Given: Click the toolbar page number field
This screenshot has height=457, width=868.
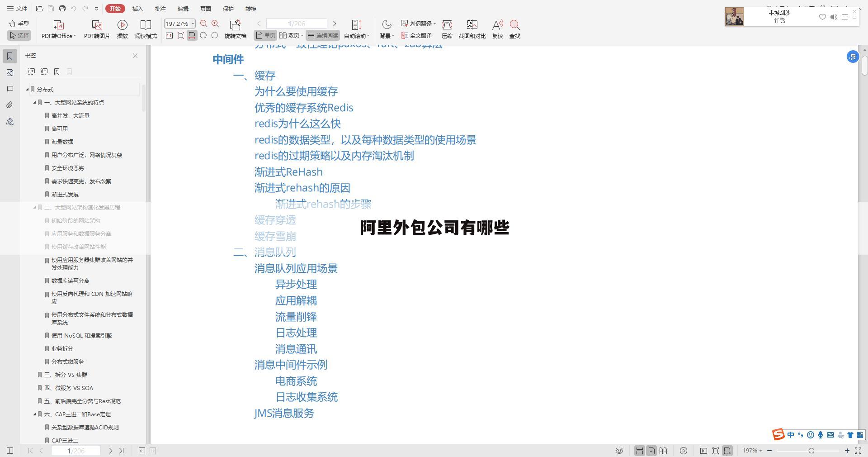Looking at the screenshot, I should click(297, 24).
